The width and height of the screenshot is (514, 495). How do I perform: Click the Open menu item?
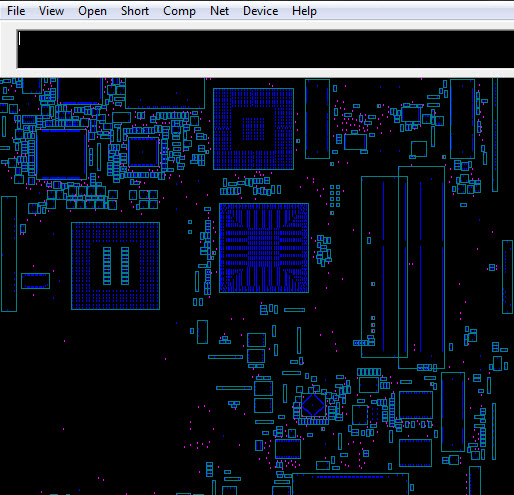(x=92, y=11)
